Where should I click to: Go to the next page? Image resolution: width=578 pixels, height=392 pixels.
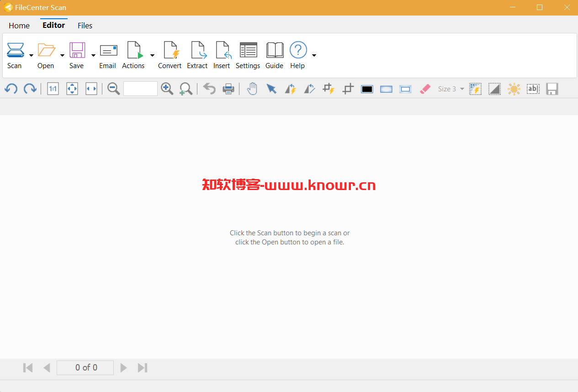pos(123,368)
